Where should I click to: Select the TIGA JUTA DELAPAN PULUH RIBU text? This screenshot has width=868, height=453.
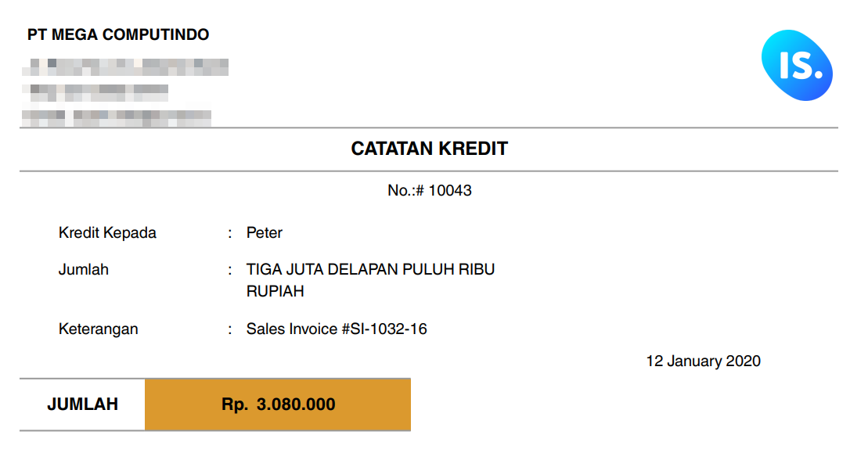click(x=370, y=269)
